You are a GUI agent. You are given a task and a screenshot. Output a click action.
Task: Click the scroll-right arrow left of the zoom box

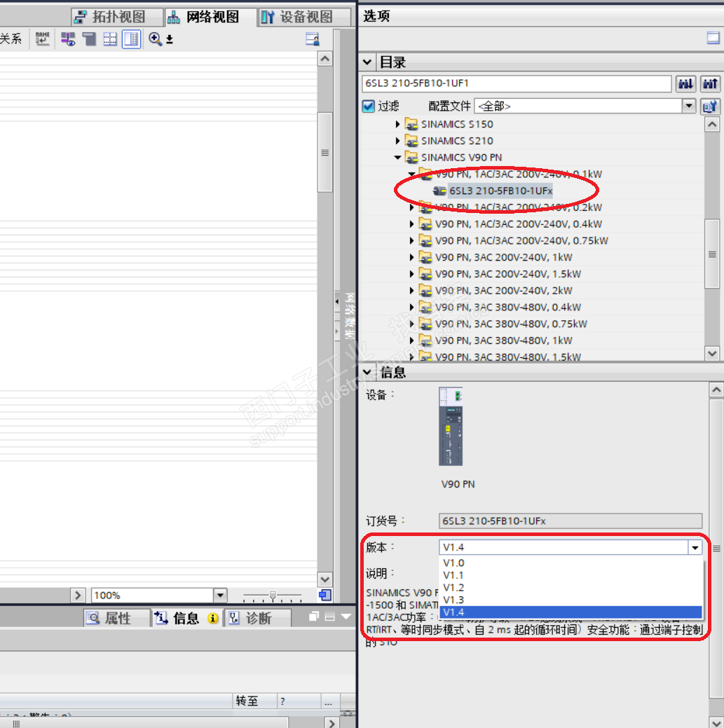[78, 595]
